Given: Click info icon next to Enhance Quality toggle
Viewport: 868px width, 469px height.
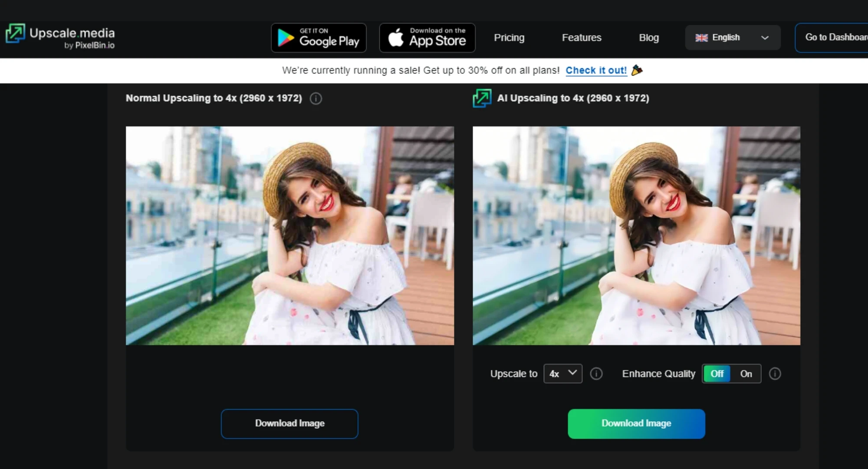Looking at the screenshot, I should 775,374.
